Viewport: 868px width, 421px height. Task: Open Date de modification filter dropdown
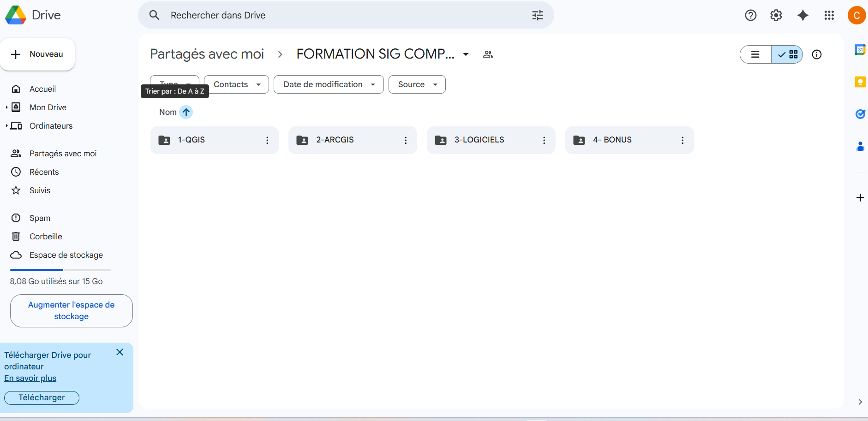pyautogui.click(x=329, y=84)
